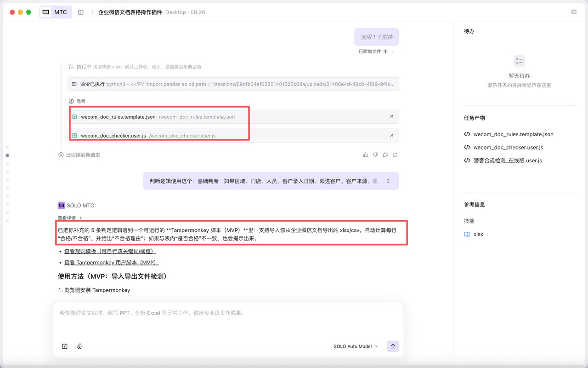The height and width of the screenshot is (368, 588).
Task: Select the second conversation navigation dot
Action: point(7,155)
